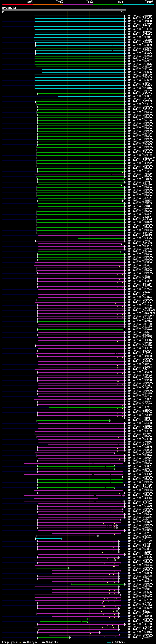
Task: Select hit label UniRef100_Q6GUH3
Action: click(140, 45)
